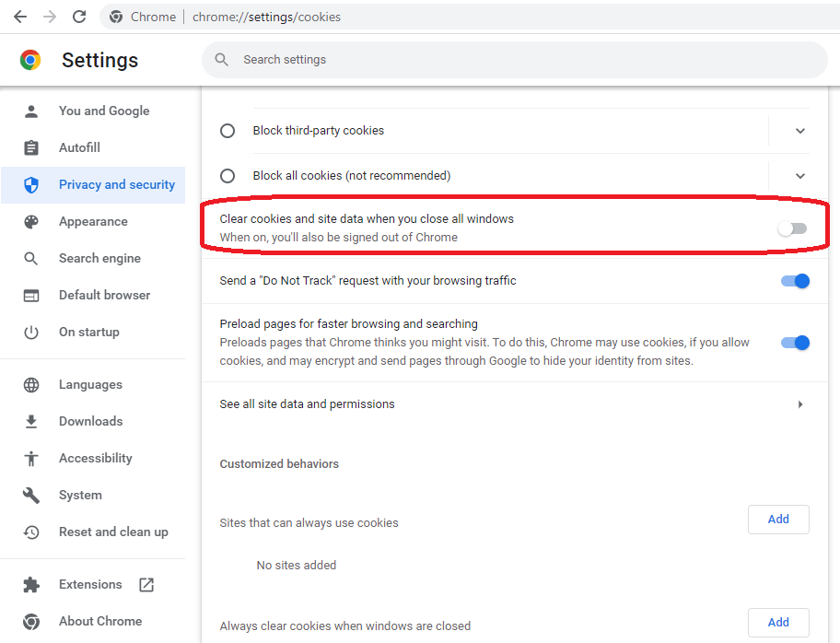840x643 pixels.
Task: Add site that can always use cookies
Action: click(x=778, y=520)
